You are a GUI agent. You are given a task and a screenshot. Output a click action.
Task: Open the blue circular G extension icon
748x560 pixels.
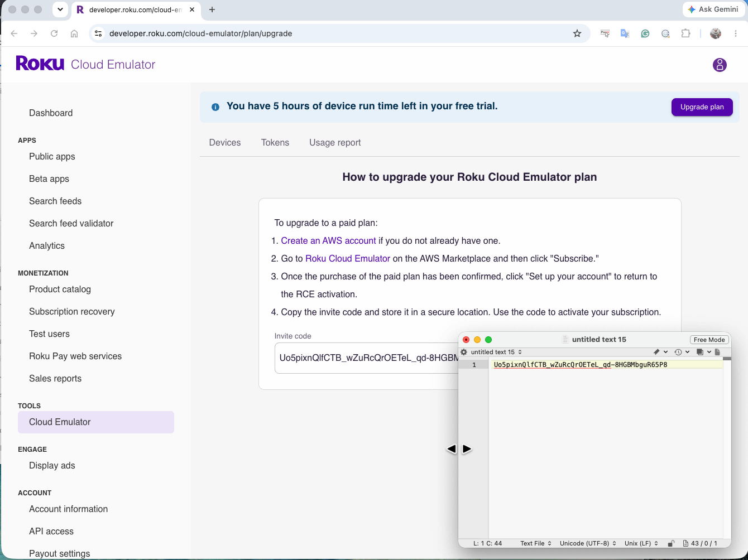pyautogui.click(x=665, y=33)
